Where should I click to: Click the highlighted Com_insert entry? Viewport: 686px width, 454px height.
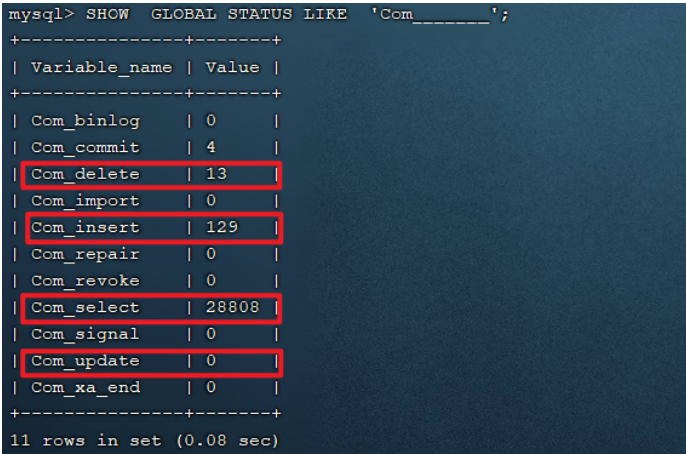click(85, 228)
